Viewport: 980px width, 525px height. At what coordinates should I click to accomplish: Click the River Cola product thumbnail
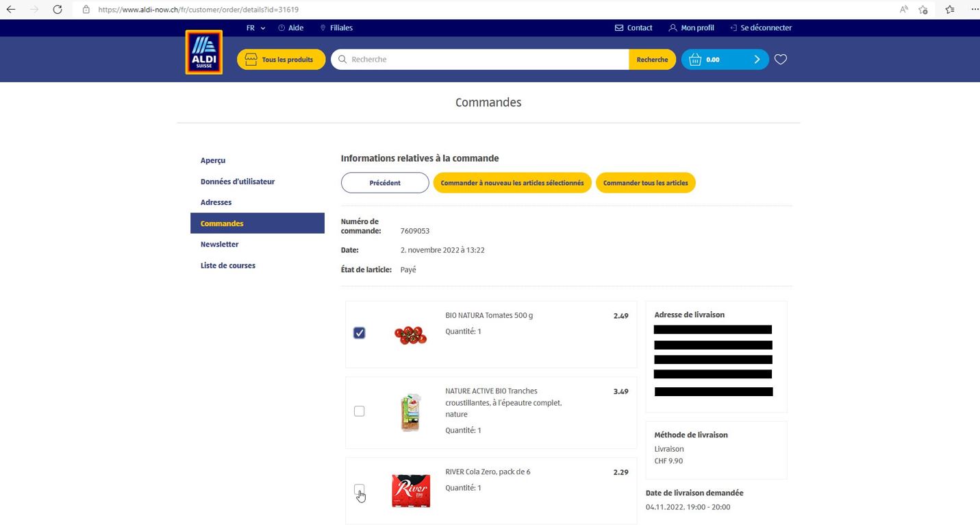point(411,490)
